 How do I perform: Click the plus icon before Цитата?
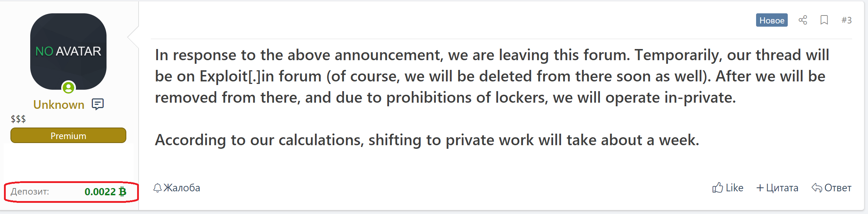click(760, 188)
